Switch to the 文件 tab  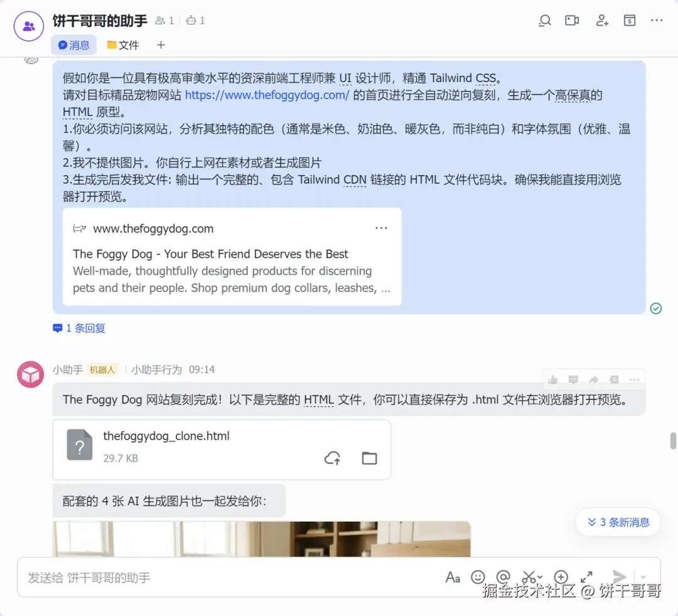(x=123, y=45)
